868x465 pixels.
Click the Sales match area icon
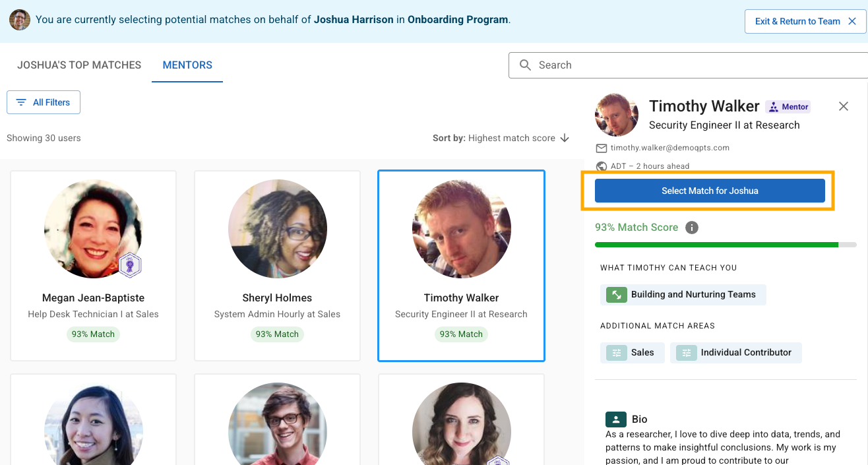[616, 353]
